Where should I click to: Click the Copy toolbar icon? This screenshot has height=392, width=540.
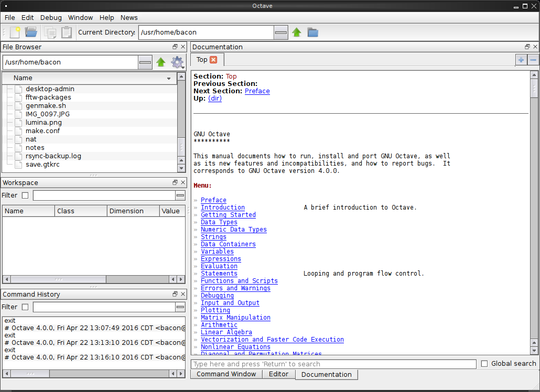tap(50, 32)
